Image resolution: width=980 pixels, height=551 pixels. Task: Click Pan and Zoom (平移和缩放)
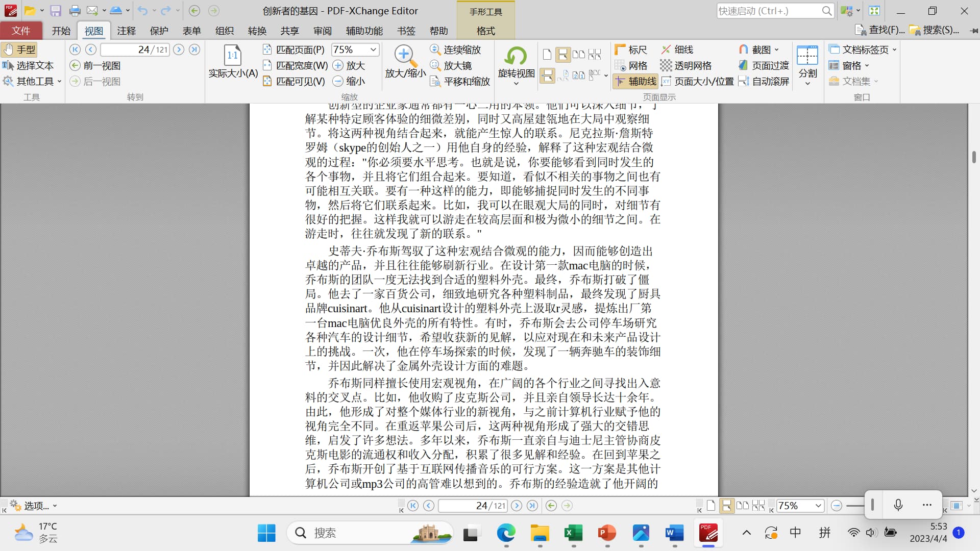point(460,81)
